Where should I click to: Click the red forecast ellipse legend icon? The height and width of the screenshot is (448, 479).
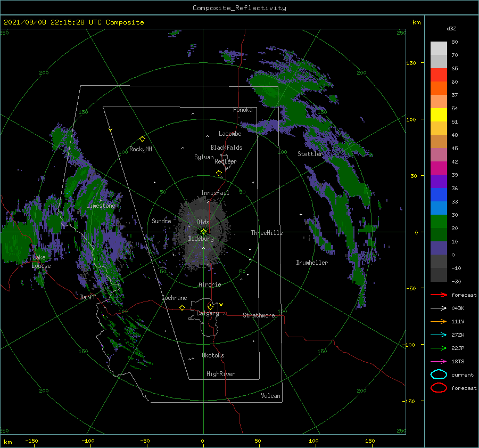[439, 388]
